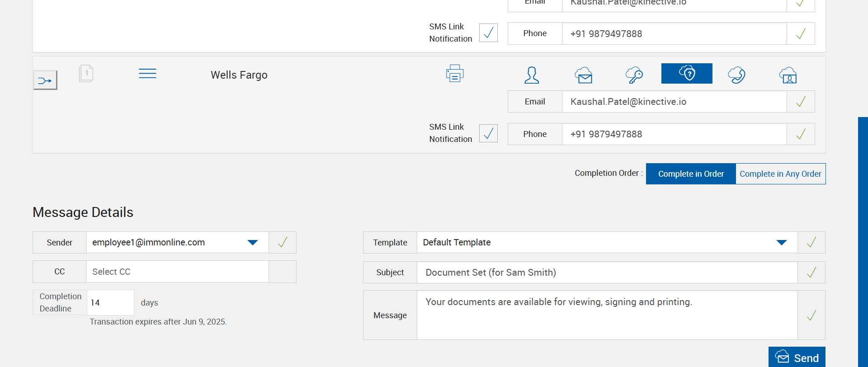Screen dimensions: 868x367
Task: Select the person silhouette signer icon
Action: click(532, 75)
